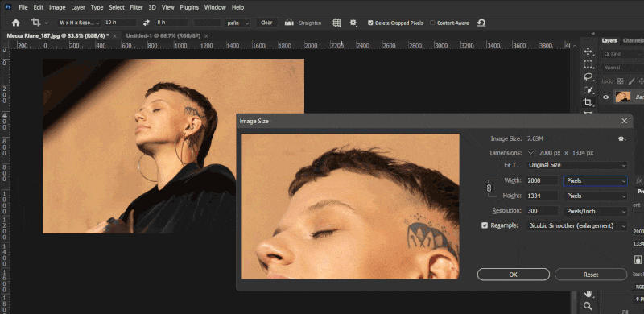Screen dimensions: 644x314
Task: Open the crop overlay grid options
Action: pyautogui.click(x=336, y=23)
